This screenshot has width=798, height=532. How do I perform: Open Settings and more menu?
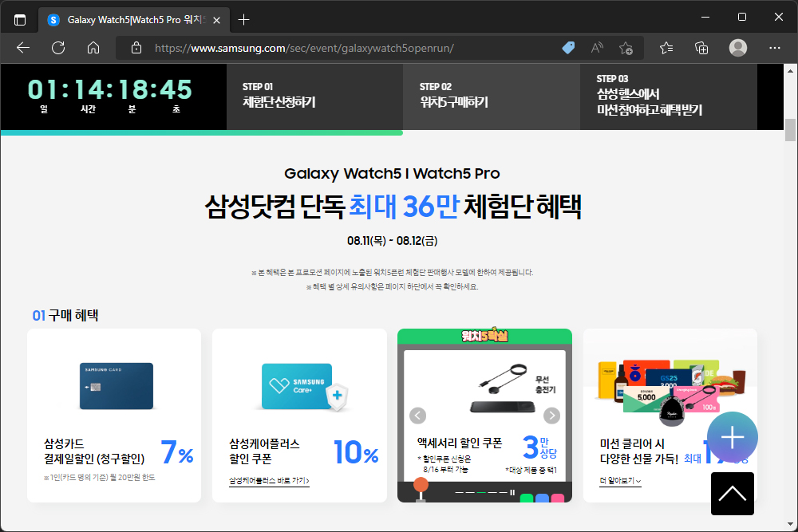click(775, 48)
